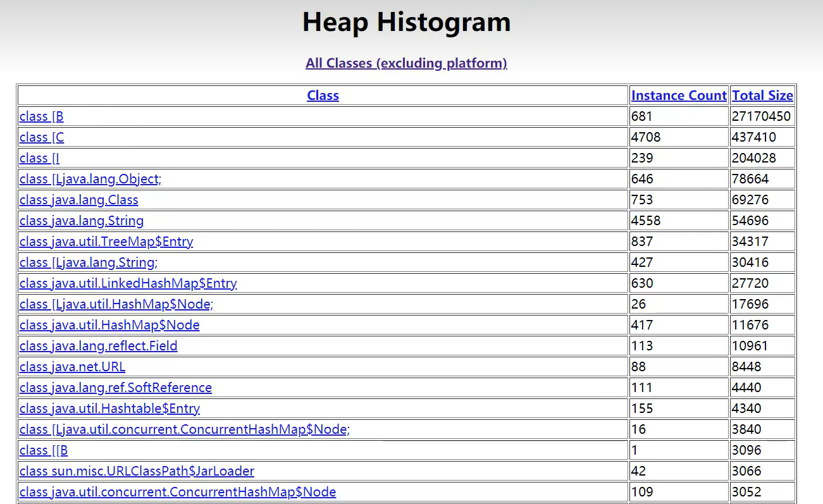Screen dimensions: 823x504
Task: Select instance count 42 for JarLoader
Action: [639, 471]
